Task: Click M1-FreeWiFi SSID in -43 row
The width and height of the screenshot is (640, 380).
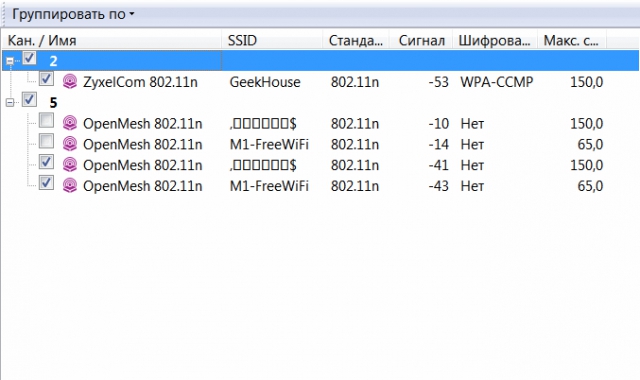Action: [269, 186]
